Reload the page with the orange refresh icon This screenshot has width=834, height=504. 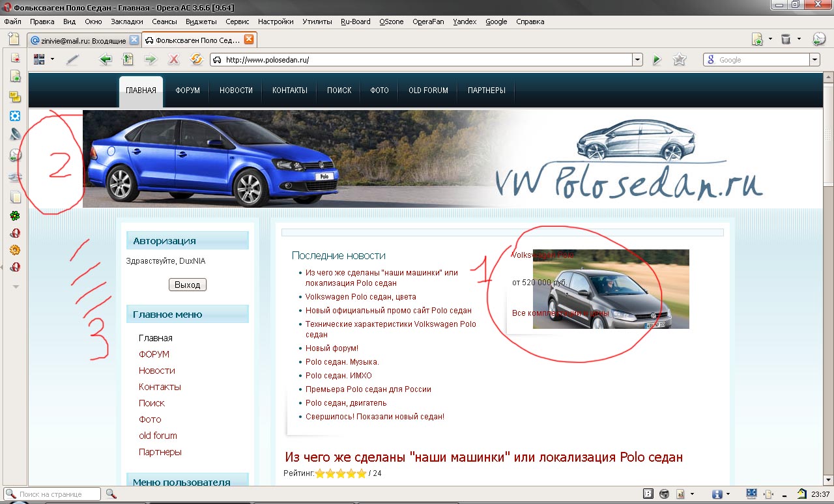coord(196,60)
